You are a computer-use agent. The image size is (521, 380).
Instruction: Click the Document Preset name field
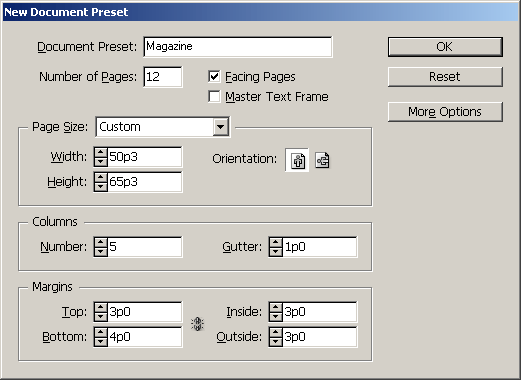coord(238,47)
